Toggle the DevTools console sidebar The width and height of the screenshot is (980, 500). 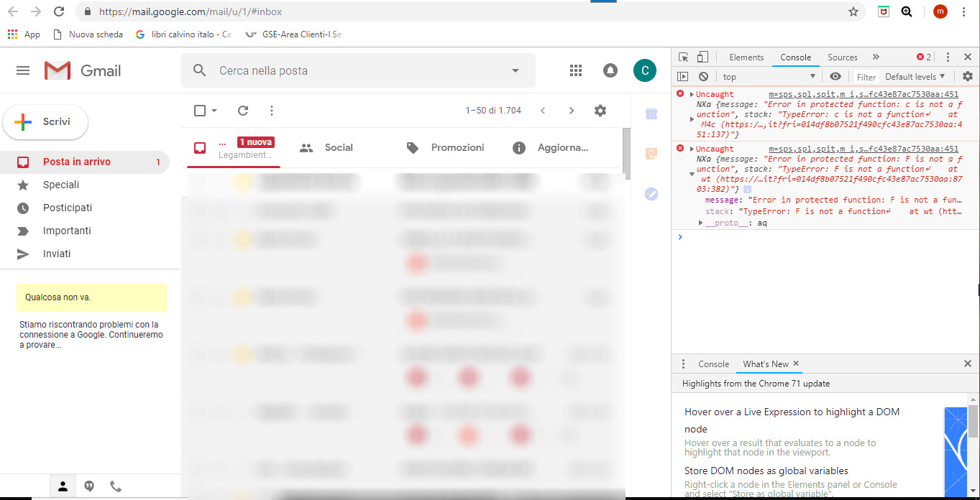(683, 77)
